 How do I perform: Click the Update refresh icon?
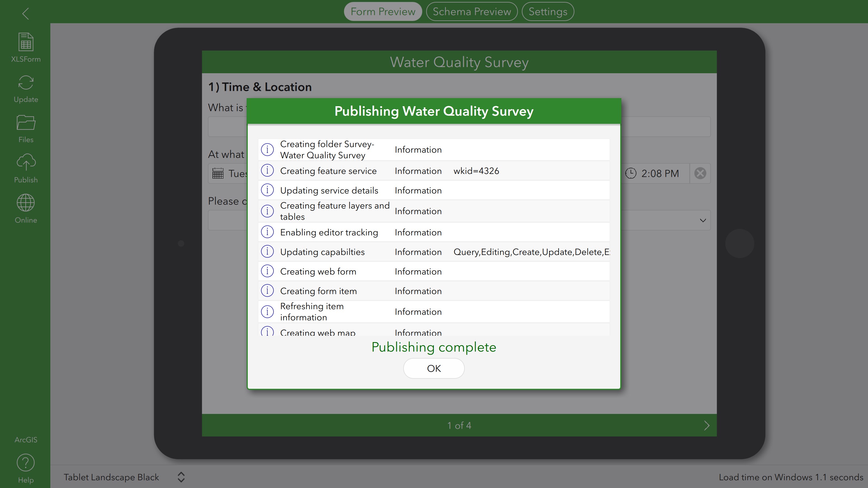26,83
